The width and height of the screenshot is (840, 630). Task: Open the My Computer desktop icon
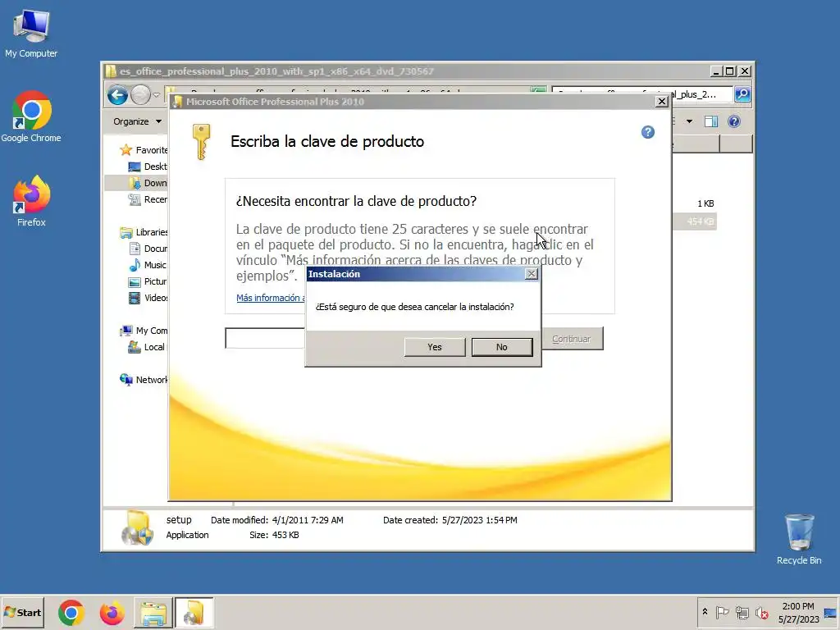[x=31, y=34]
